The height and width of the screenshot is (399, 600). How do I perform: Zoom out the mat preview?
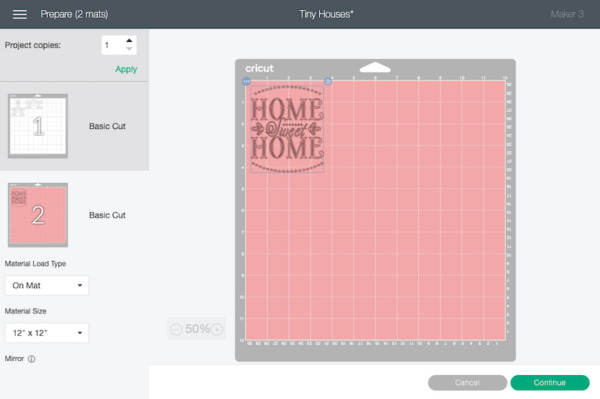coord(176,329)
